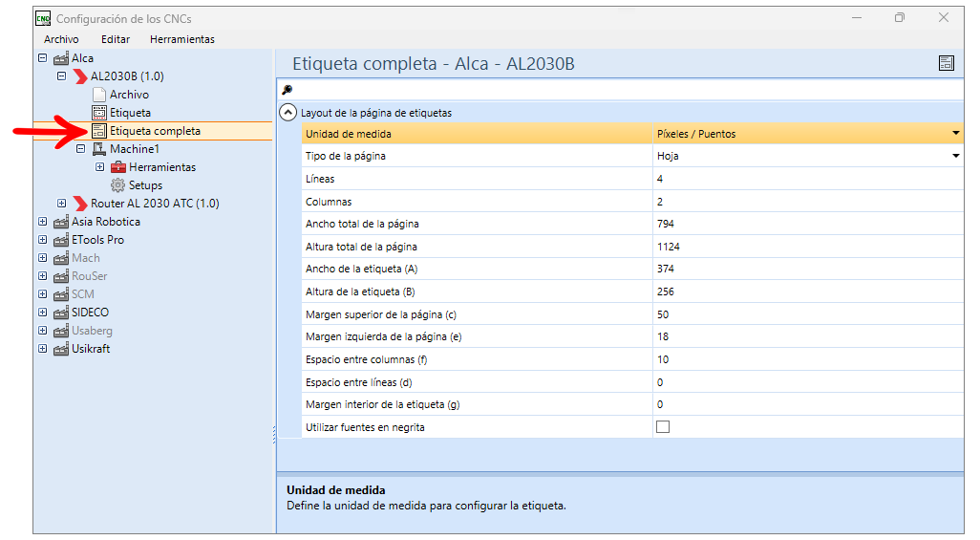Click the Tipo de la página property label
980x540 pixels.
(x=345, y=157)
